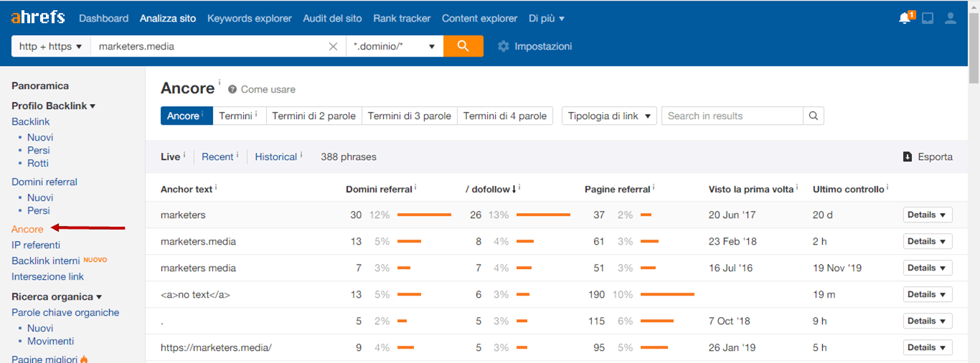
Task: Click the search-in-results magnifier button
Action: click(x=813, y=115)
